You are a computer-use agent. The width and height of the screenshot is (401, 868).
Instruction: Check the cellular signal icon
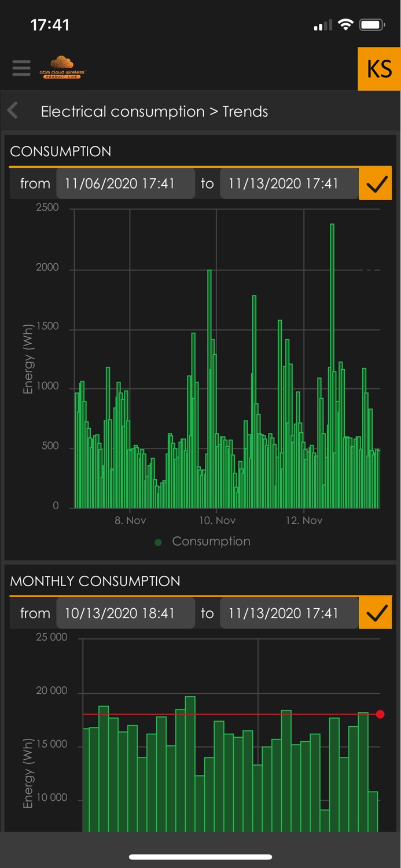pyautogui.click(x=323, y=25)
